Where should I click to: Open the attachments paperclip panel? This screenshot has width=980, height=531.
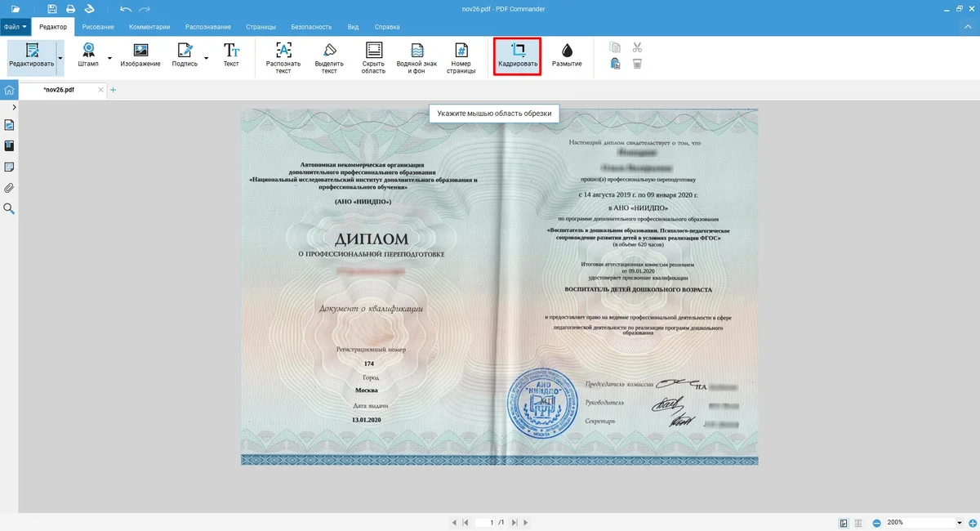(9, 188)
